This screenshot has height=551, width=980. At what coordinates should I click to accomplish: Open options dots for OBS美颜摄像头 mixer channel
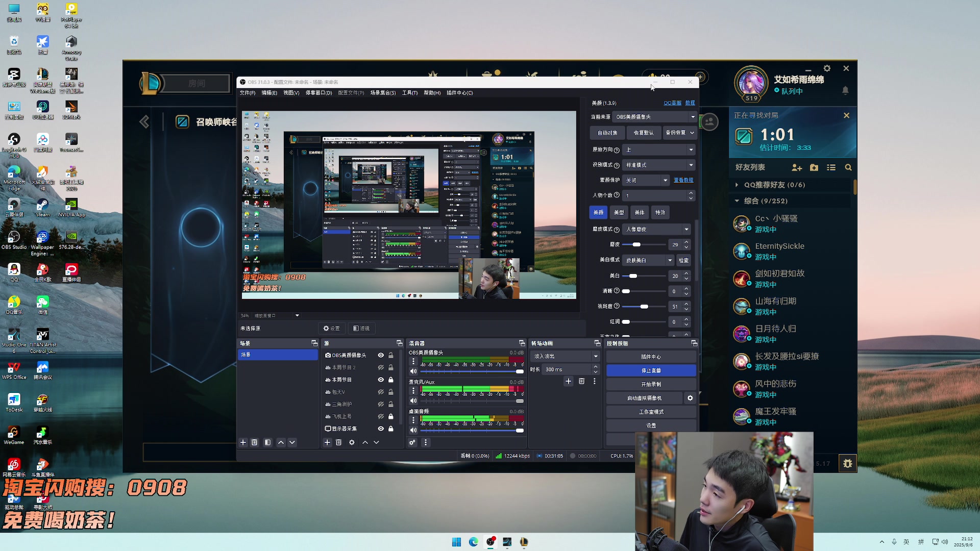pyautogui.click(x=413, y=361)
